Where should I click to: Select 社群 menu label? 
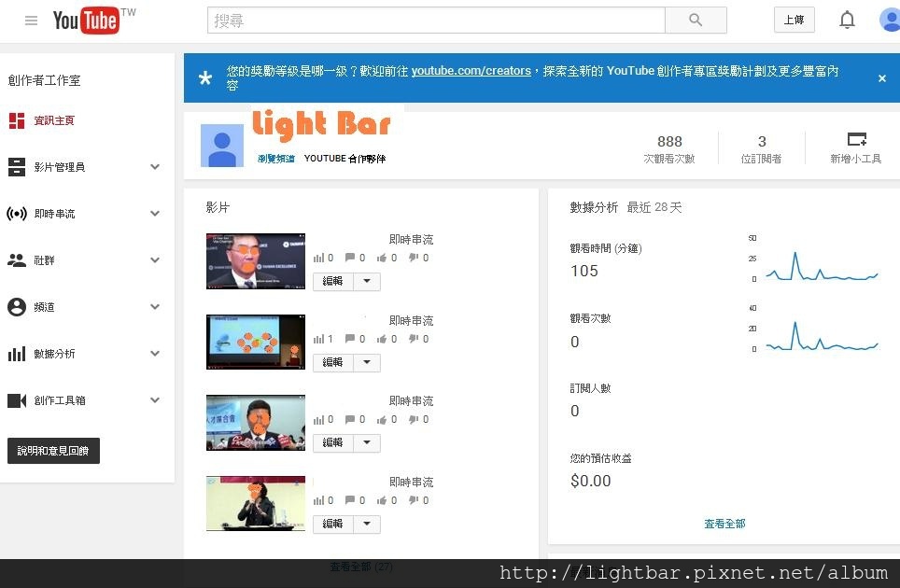pyautogui.click(x=44, y=260)
